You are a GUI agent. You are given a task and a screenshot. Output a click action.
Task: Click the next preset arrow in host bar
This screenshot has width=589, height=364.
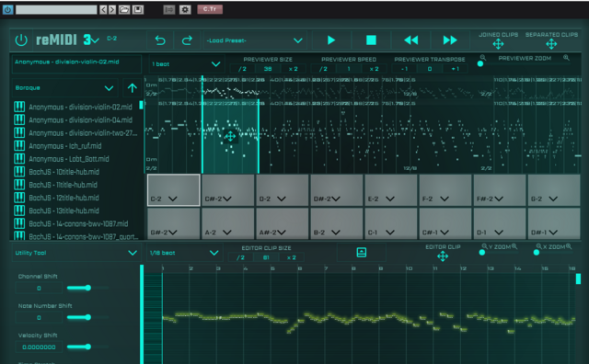click(112, 9)
